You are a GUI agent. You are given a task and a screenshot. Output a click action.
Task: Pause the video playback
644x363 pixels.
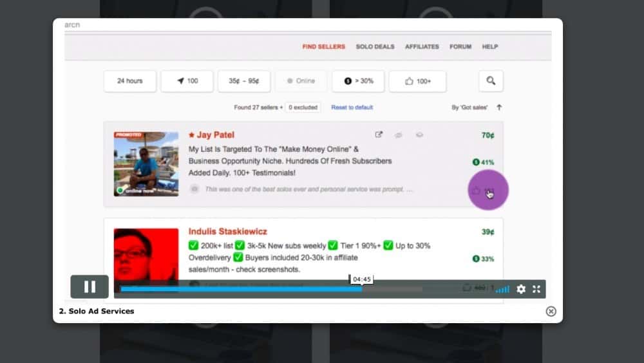click(x=90, y=286)
